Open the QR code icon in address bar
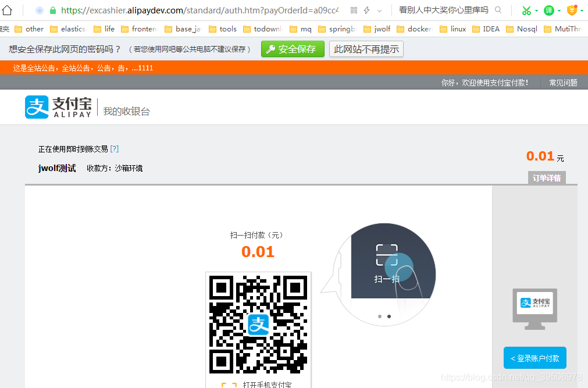The image size is (588, 388). point(354,10)
